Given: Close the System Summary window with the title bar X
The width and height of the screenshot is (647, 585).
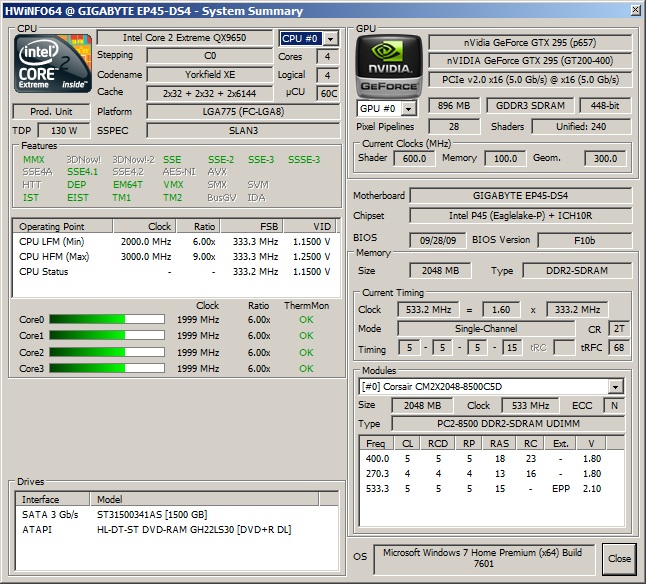Looking at the screenshot, I should (636, 10).
